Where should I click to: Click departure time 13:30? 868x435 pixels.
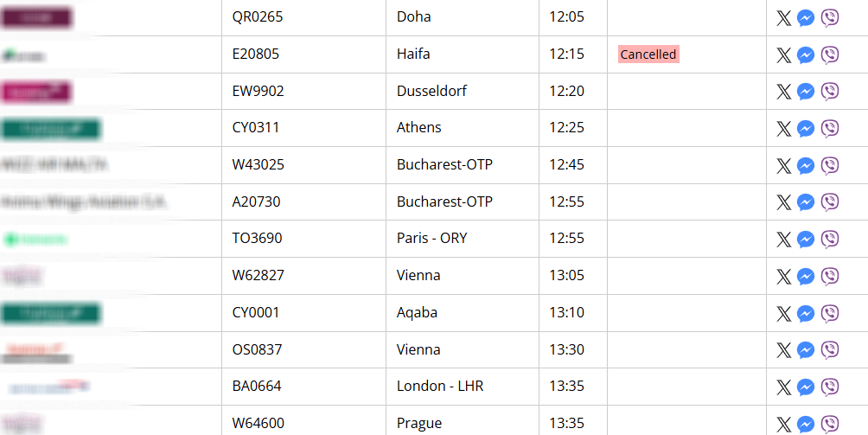click(567, 349)
